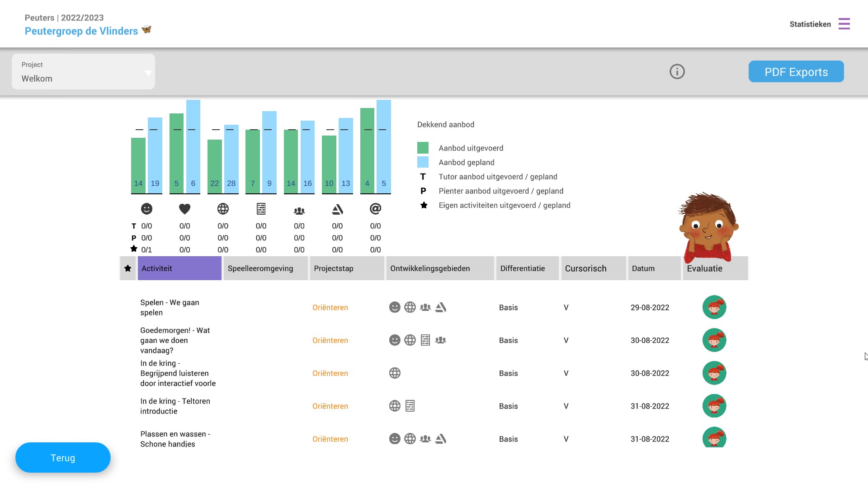Click the PDF Exports button
The width and height of the screenshot is (868, 488).
[796, 72]
